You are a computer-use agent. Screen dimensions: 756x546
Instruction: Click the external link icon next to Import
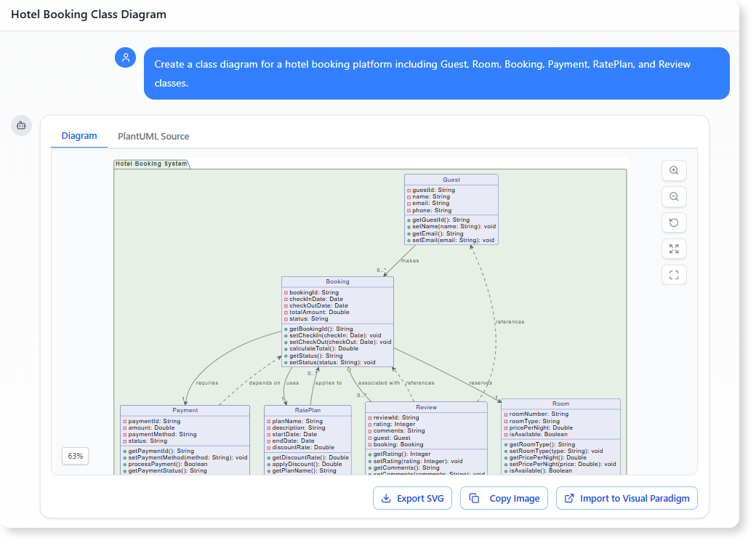(x=569, y=498)
